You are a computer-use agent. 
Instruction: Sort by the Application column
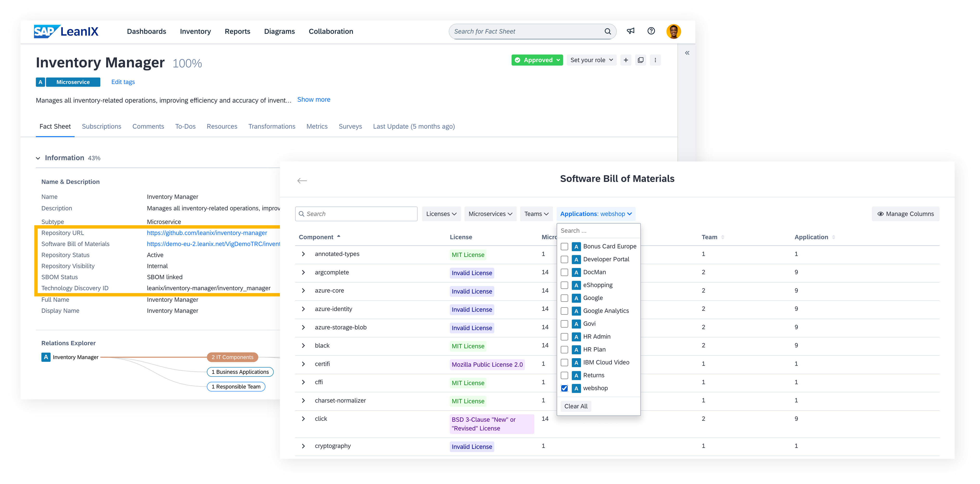pos(815,237)
